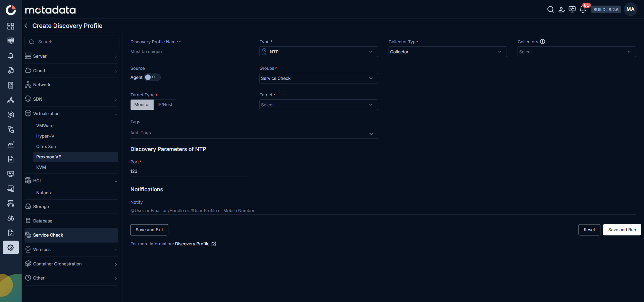Viewport: 644px width, 302px height.
Task: Open the Type NTP dropdown
Action: [x=318, y=52]
